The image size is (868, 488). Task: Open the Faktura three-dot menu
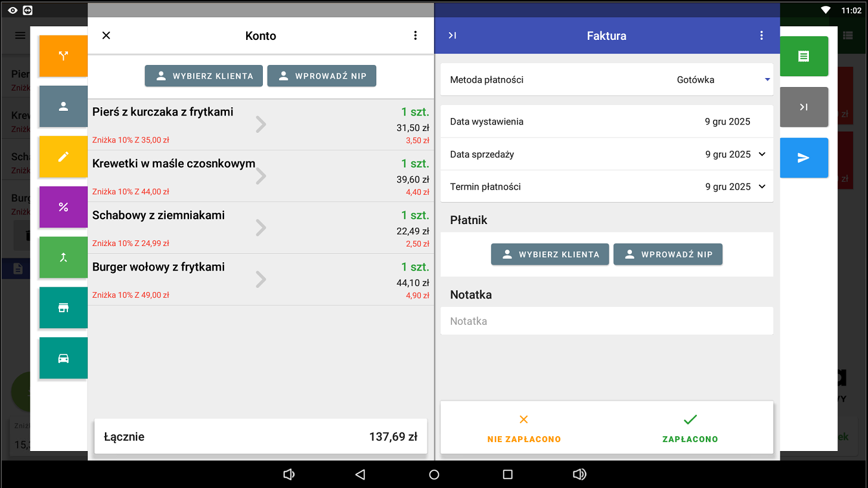(x=761, y=36)
